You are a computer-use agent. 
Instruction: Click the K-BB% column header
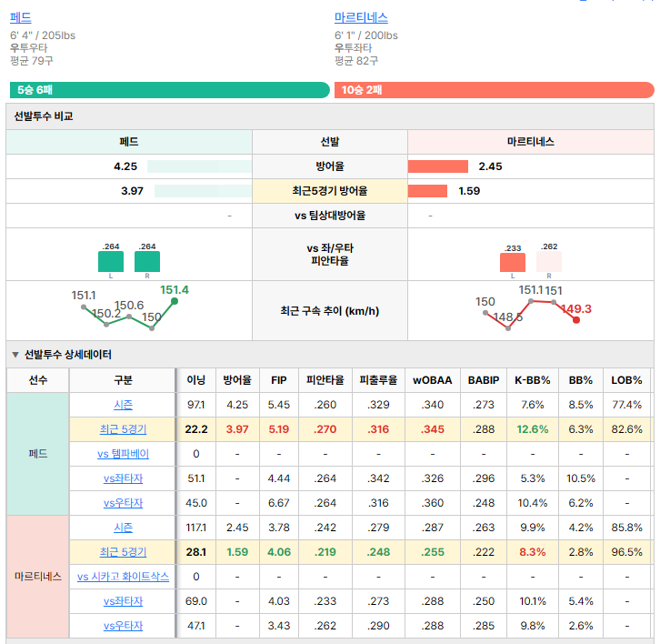pyautogui.click(x=533, y=380)
